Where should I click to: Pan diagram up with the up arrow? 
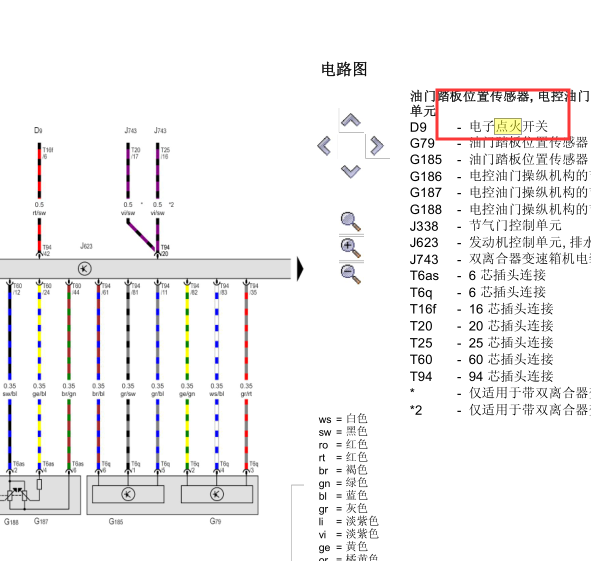tap(351, 120)
